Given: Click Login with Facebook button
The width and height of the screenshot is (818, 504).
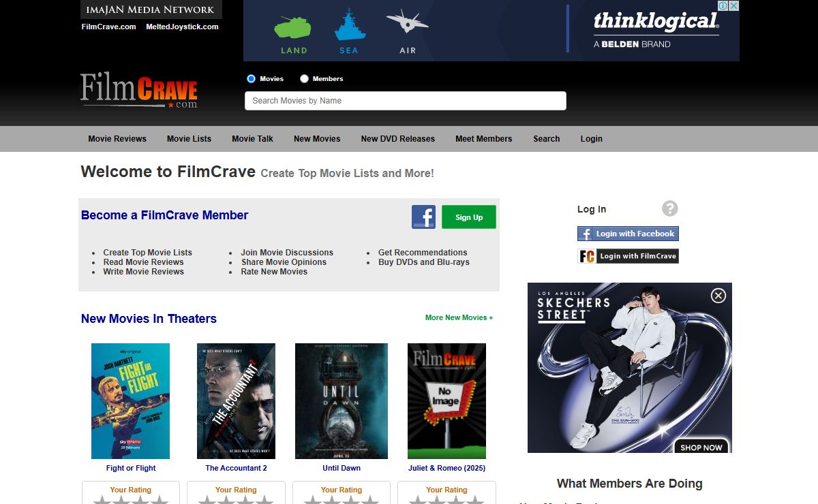Looking at the screenshot, I should [x=628, y=234].
